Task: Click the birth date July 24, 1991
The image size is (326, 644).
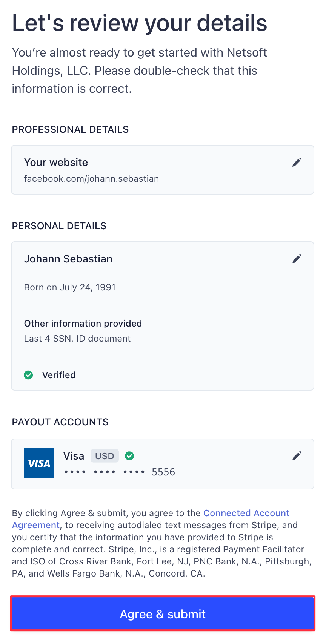Action: point(70,287)
